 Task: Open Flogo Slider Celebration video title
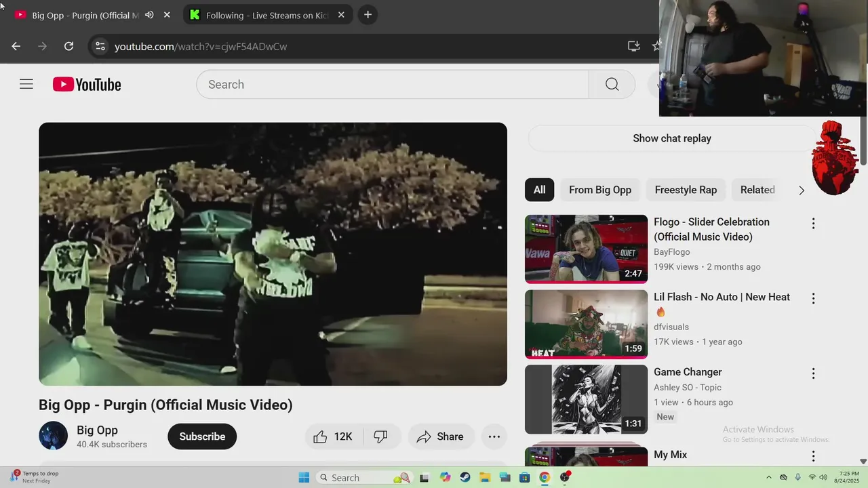pos(711,229)
